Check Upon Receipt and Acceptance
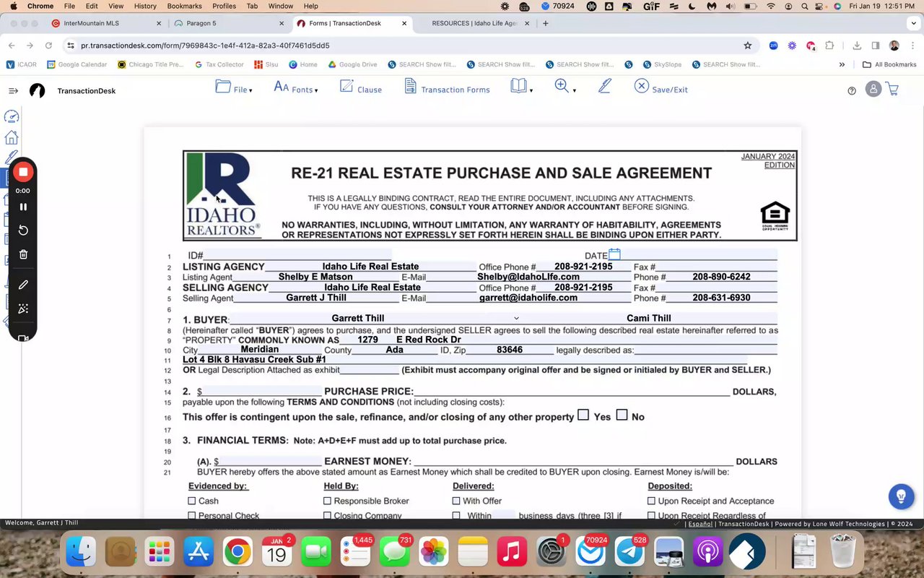924x578 pixels. pyautogui.click(x=651, y=501)
